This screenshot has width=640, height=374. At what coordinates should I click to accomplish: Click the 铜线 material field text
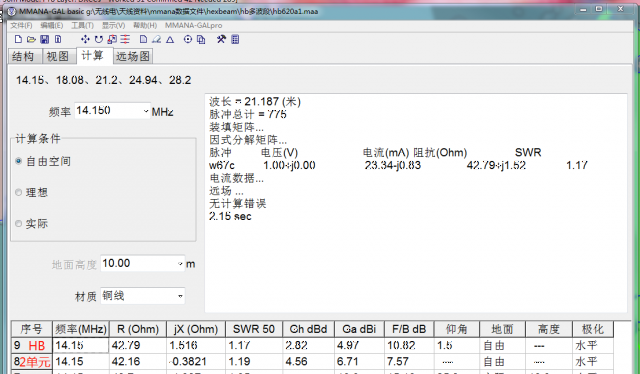pyautogui.click(x=113, y=296)
